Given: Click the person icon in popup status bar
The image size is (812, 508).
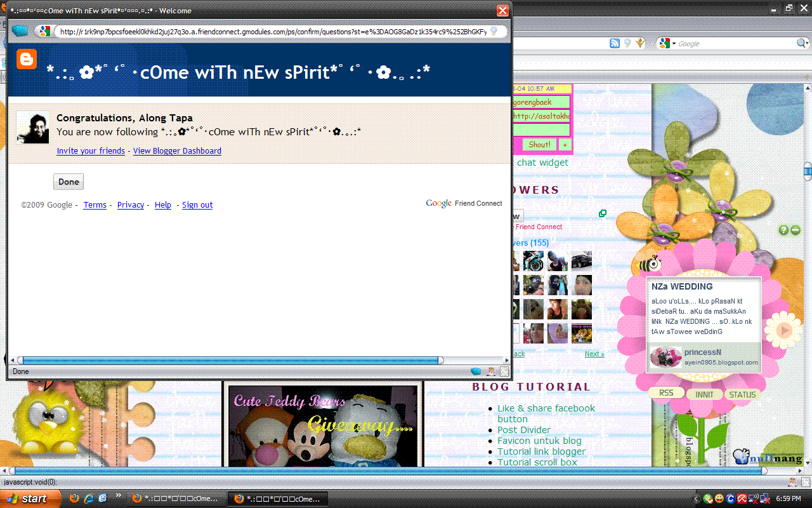Looking at the screenshot, I should click(x=491, y=371).
